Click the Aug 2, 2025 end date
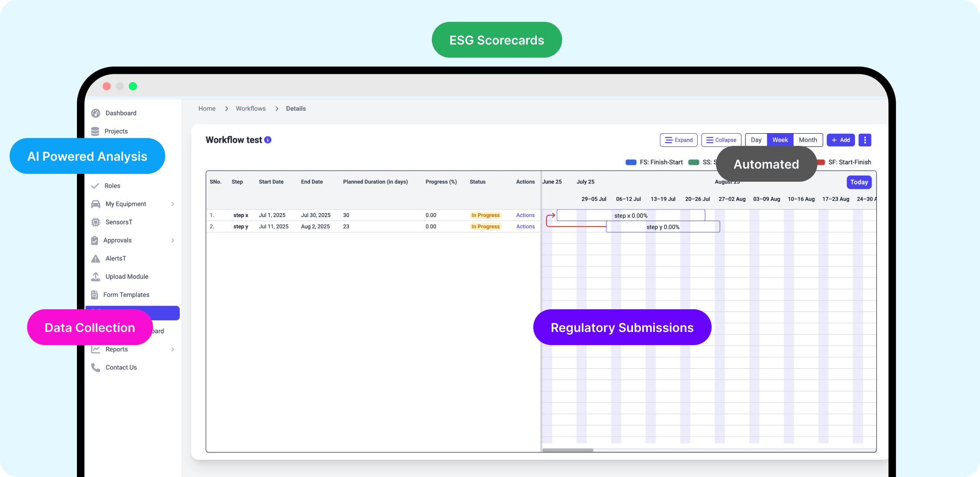Viewport: 980px width, 477px height. 315,227
